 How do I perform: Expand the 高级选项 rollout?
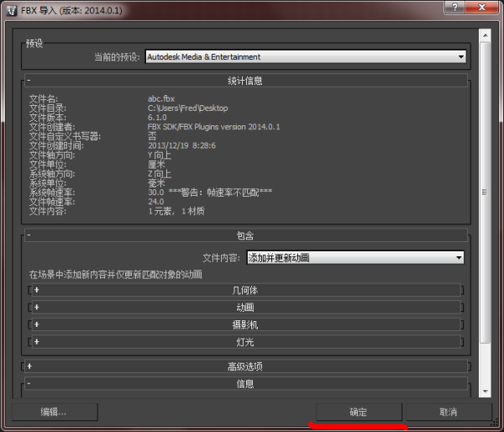[244, 366]
